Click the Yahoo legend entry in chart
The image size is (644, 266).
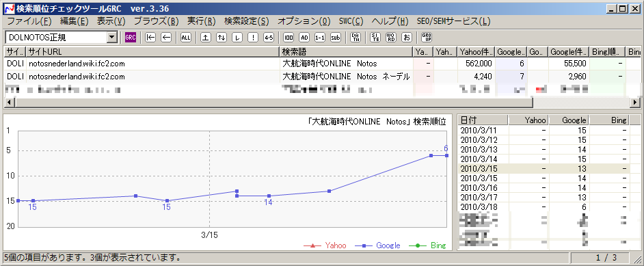(325, 245)
